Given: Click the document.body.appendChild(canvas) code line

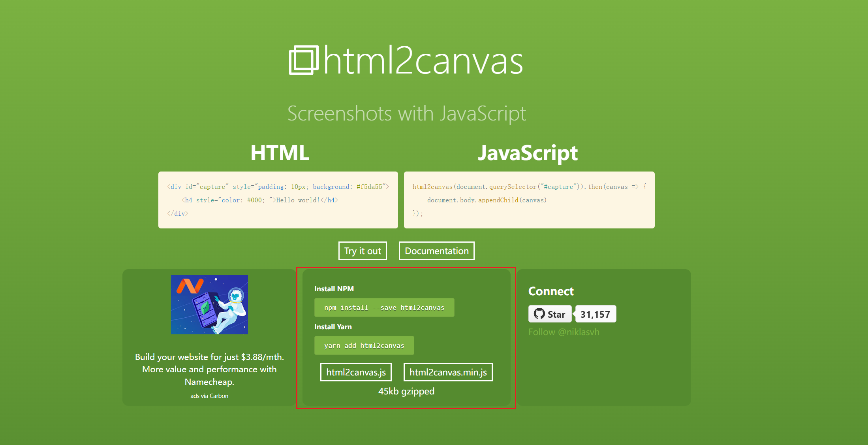Looking at the screenshot, I should (487, 200).
